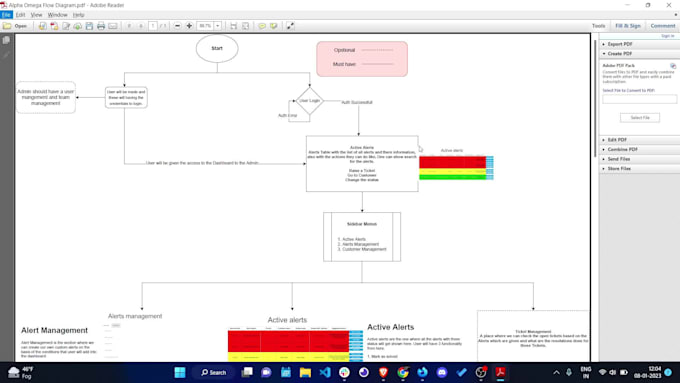680x383 pixels.
Task: Open Google Chrome from taskbar
Action: tap(403, 373)
